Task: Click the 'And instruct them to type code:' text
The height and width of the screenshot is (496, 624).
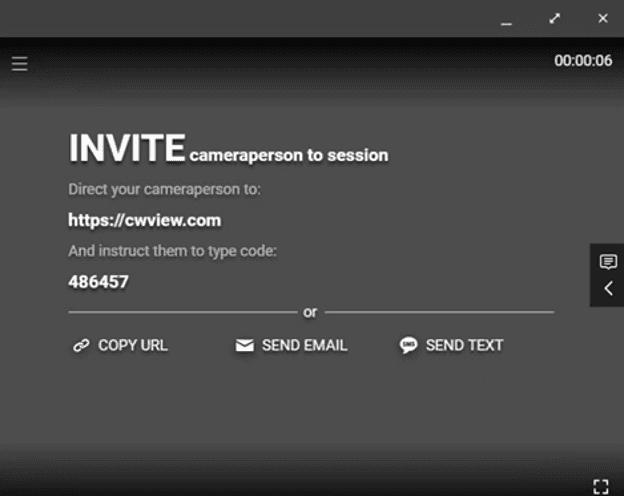Action: click(172, 251)
